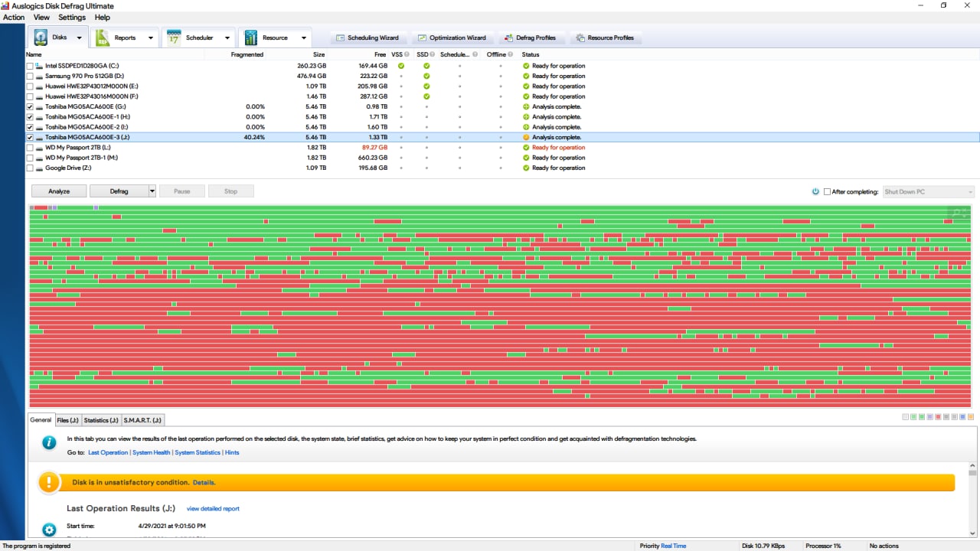Open the view detailed report link
980x551 pixels.
pos(213,508)
